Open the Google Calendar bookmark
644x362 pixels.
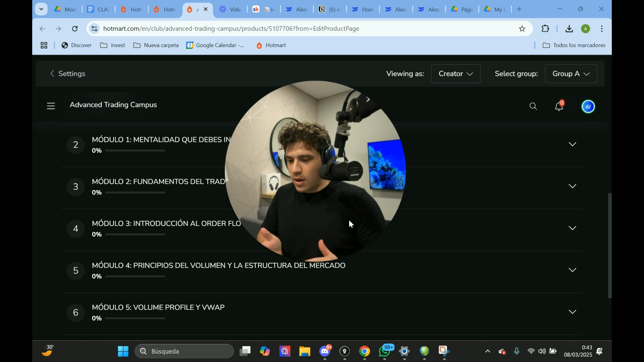216,45
